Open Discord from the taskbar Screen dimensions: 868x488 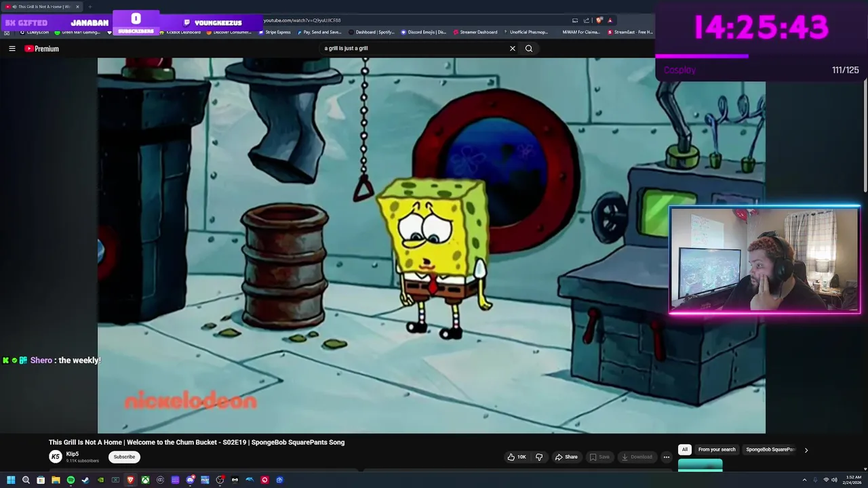pyautogui.click(x=191, y=480)
